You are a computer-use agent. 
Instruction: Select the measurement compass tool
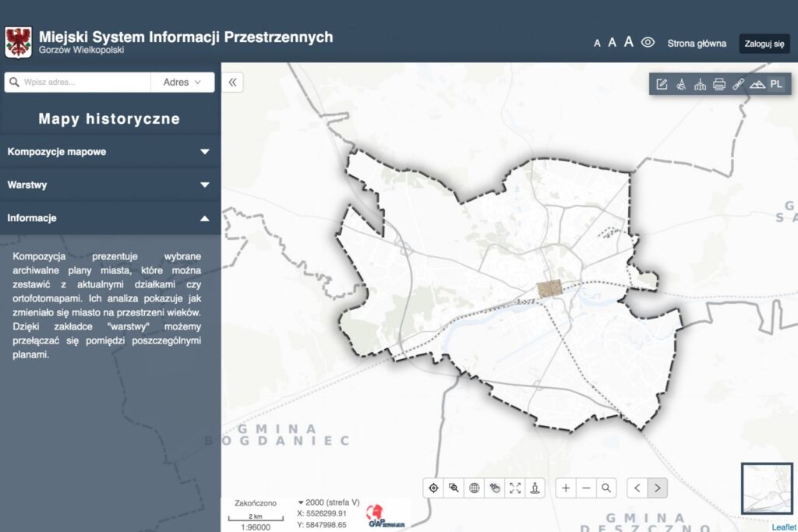pyautogui.click(x=681, y=84)
